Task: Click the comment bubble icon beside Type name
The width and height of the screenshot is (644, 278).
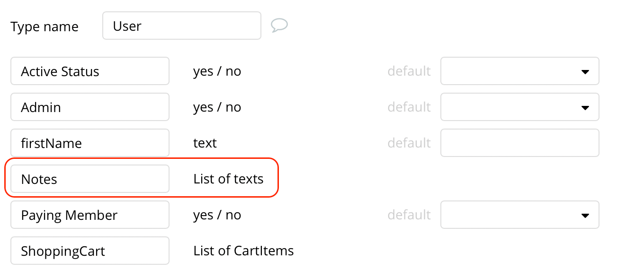Action: tap(279, 26)
